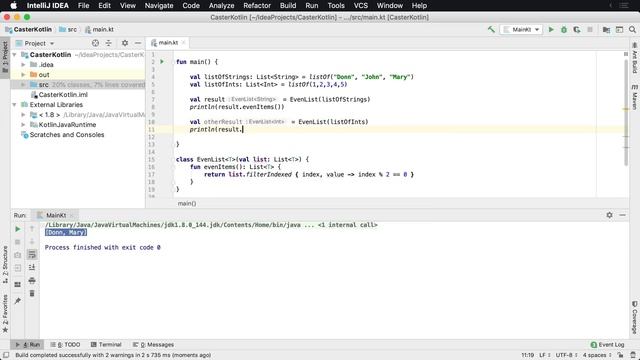Open the Event Log
This screenshot has height=360, width=640.
point(607,344)
